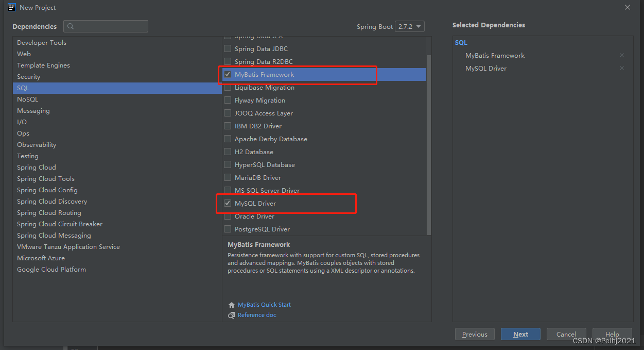644x350 pixels.
Task: Enable Apache Derby Database checkbox
Action: [x=228, y=139]
